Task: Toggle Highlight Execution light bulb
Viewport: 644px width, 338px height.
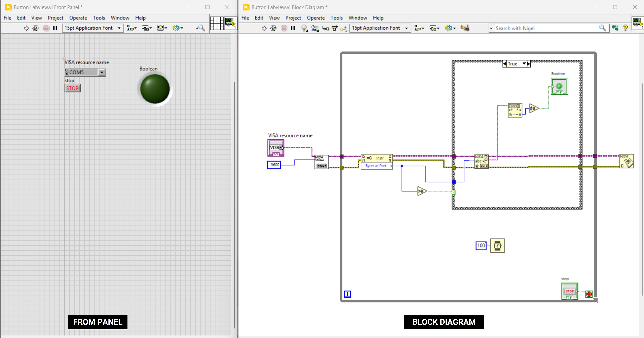Action: coord(304,28)
